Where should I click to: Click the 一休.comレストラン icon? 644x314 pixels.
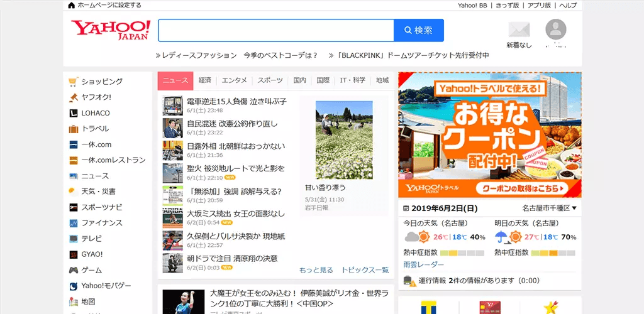[x=74, y=160]
